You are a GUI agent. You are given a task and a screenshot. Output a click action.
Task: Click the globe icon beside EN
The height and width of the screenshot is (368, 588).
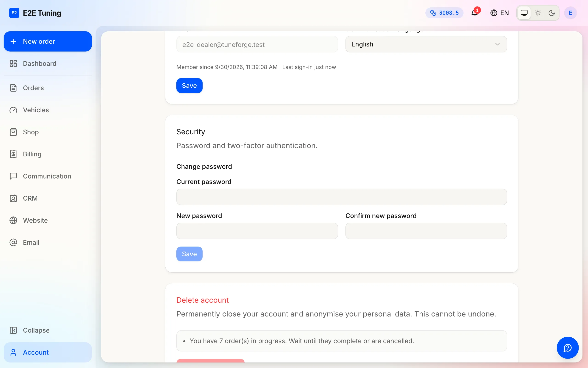point(493,13)
